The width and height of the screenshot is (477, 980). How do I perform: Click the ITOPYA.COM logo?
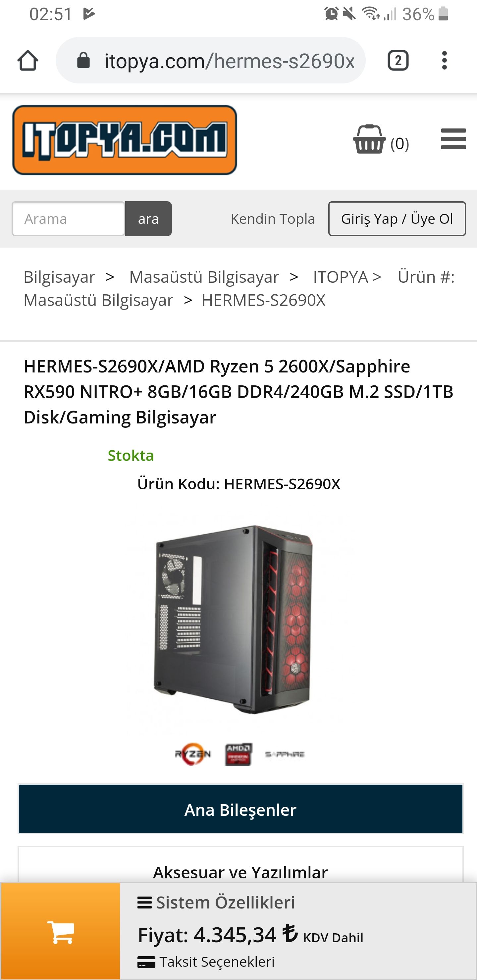(x=125, y=140)
